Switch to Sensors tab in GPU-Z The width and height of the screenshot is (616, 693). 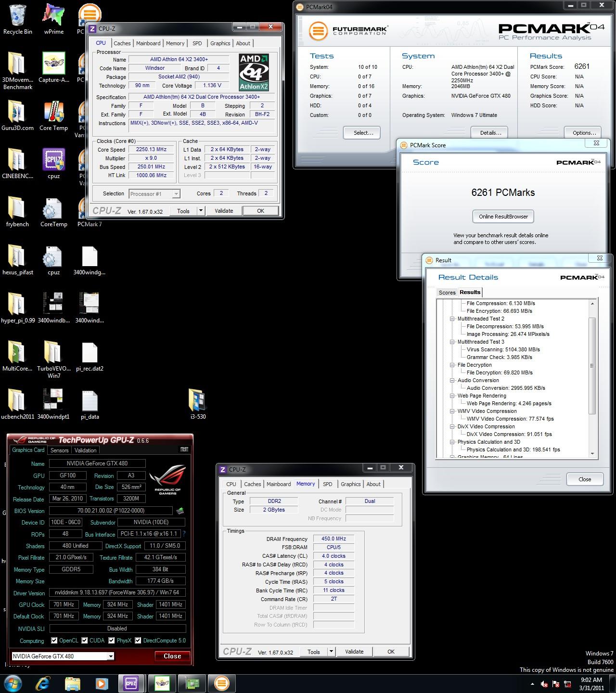coord(60,450)
